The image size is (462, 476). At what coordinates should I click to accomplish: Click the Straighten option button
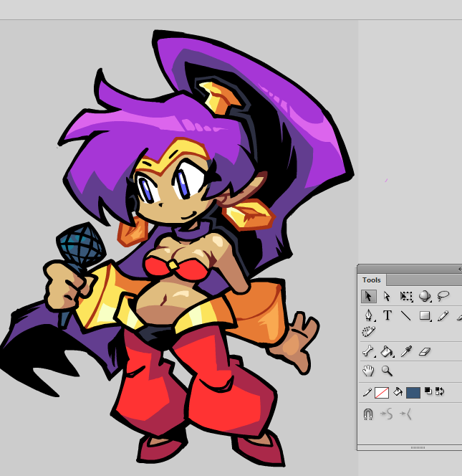coord(406,414)
